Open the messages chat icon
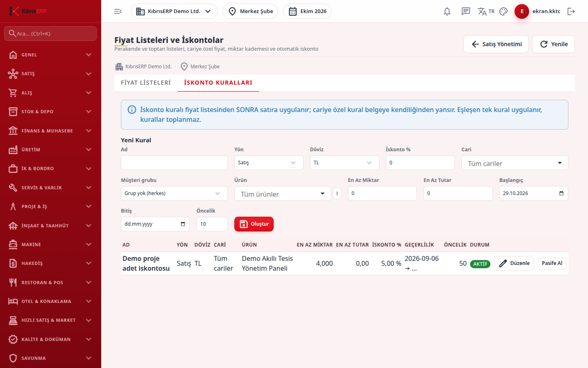Screen dimensions: 588x368 (x=466, y=11)
